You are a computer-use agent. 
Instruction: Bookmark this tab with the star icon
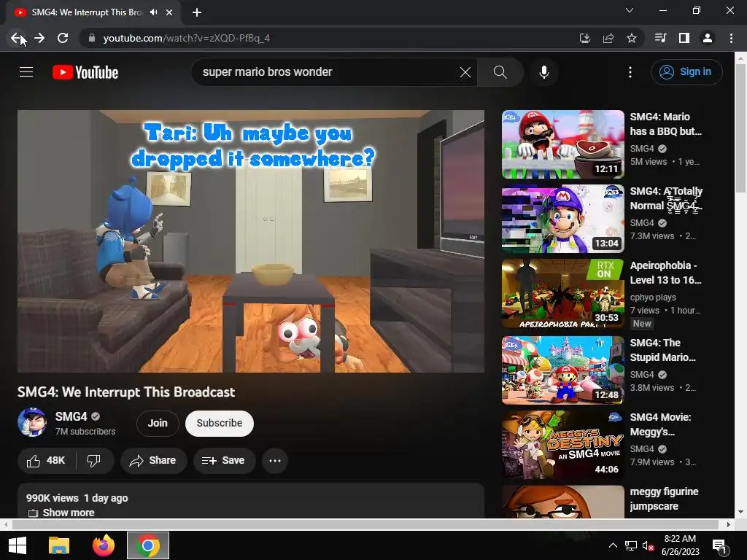632,38
